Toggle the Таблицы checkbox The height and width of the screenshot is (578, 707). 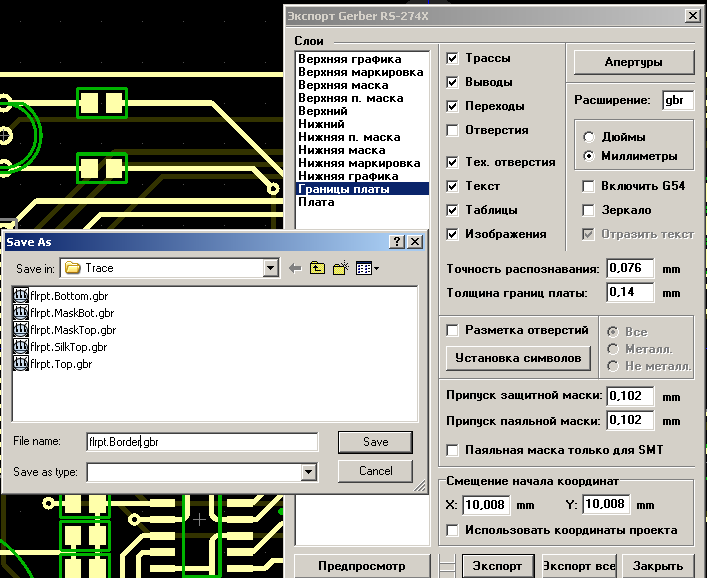tap(452, 210)
